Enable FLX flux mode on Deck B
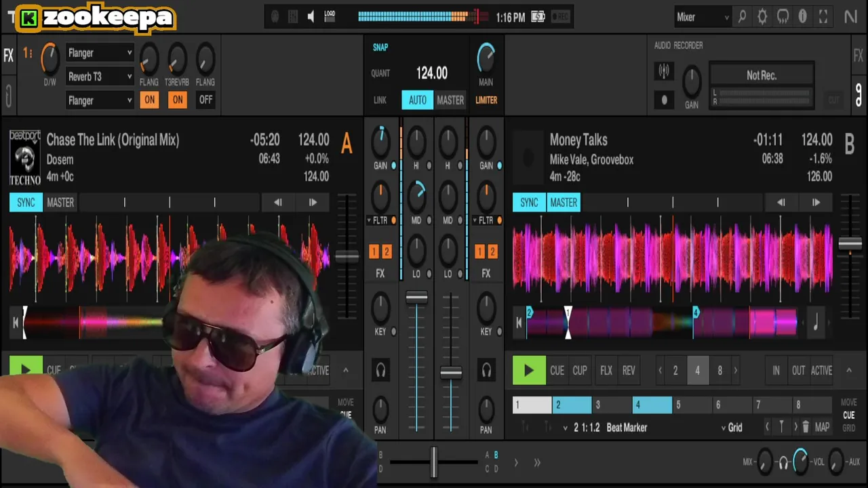This screenshot has height=488, width=868. 606,371
